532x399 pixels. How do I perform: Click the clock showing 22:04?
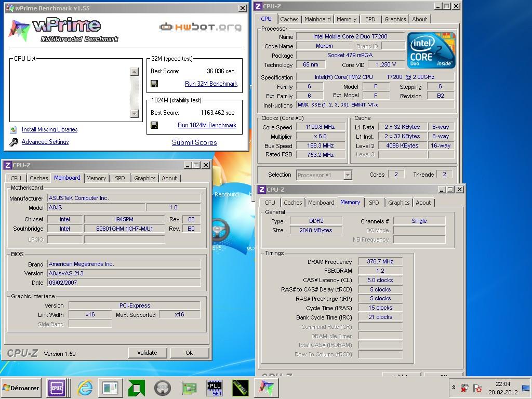point(502,384)
